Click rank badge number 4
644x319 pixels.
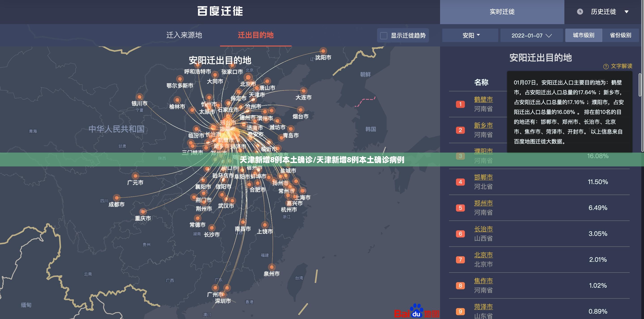coord(460,182)
